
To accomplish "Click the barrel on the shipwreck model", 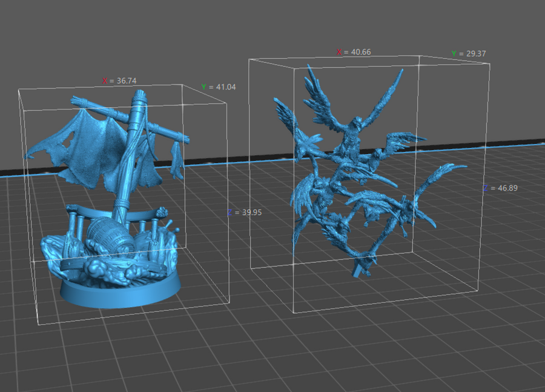I will tap(110, 236).
